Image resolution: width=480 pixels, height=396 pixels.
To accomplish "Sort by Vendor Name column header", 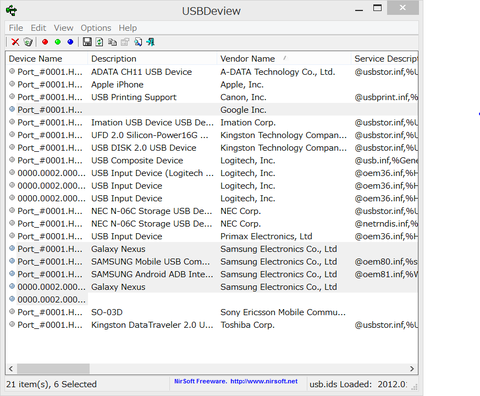I will pos(284,59).
